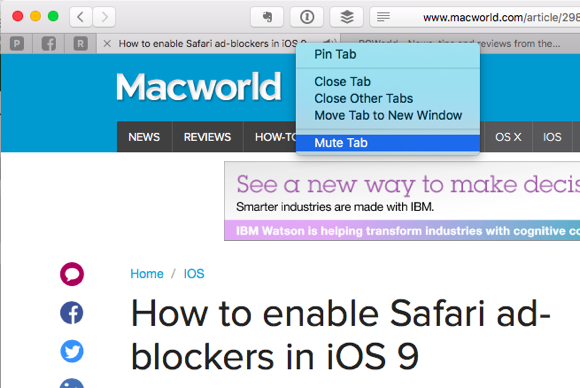Open the Evernote elephant extension
580x388 pixels.
[x=267, y=17]
